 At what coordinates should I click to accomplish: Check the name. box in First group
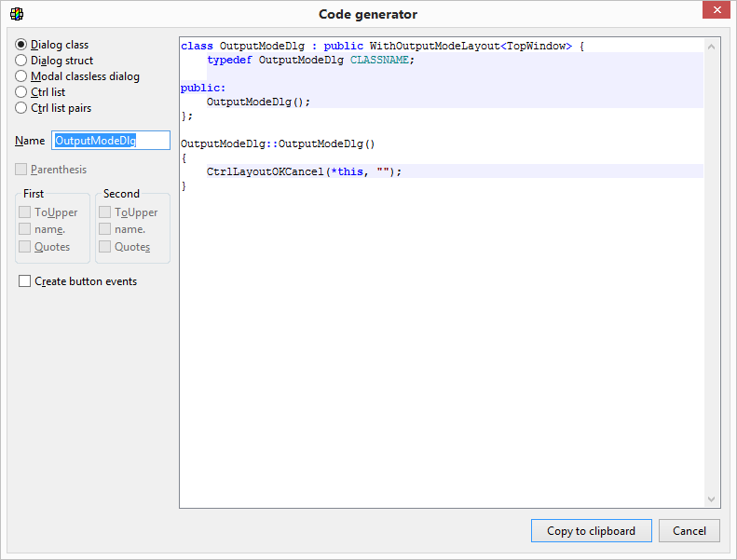pyautogui.click(x=25, y=229)
